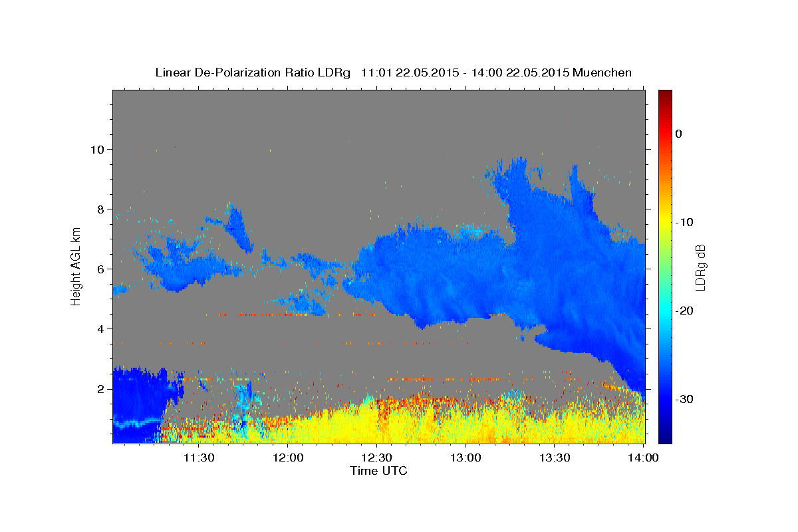The height and width of the screenshot is (532, 798).
Task: Click the 12:00 time tick label
Action: coord(288,458)
